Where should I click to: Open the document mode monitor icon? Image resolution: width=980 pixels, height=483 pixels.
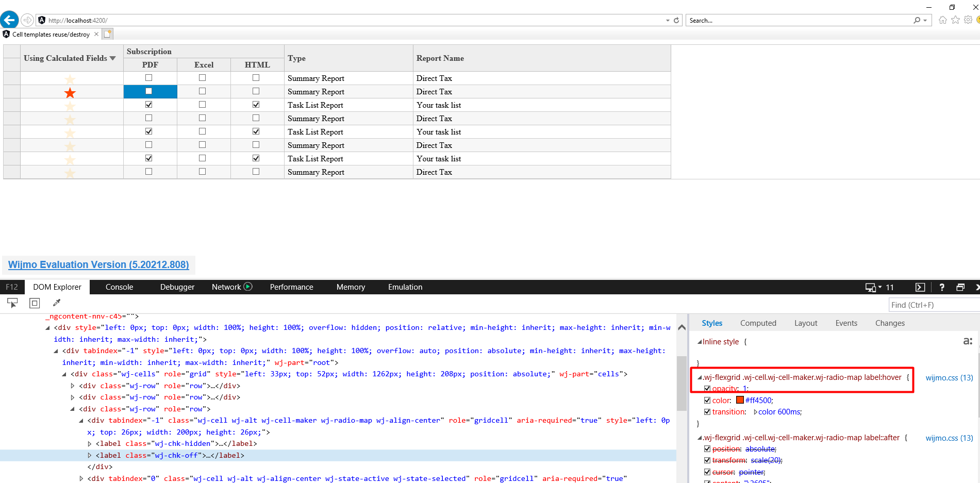[870, 287]
